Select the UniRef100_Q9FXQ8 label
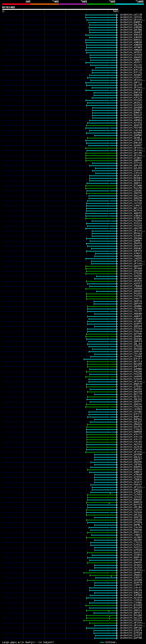 (131, 628)
